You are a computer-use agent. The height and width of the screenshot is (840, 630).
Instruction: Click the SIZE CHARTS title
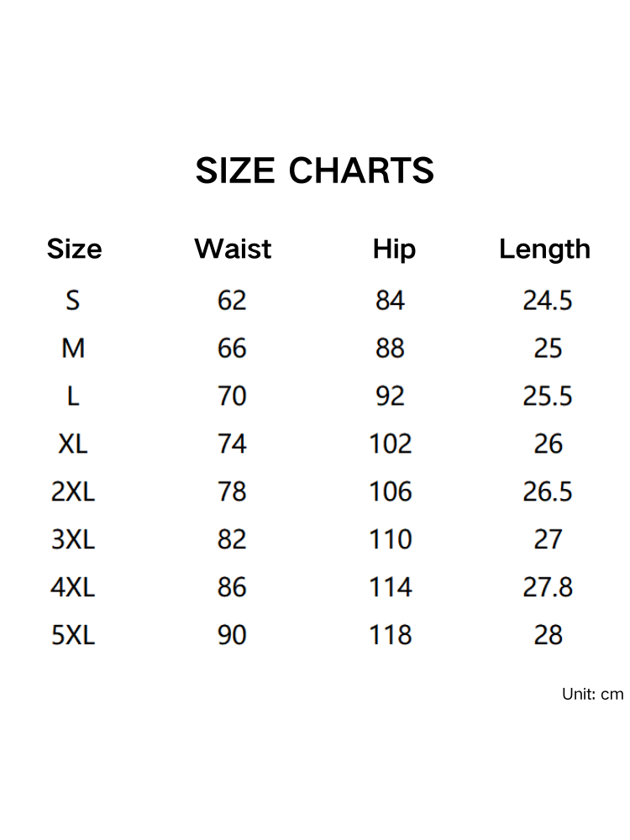tap(315, 171)
